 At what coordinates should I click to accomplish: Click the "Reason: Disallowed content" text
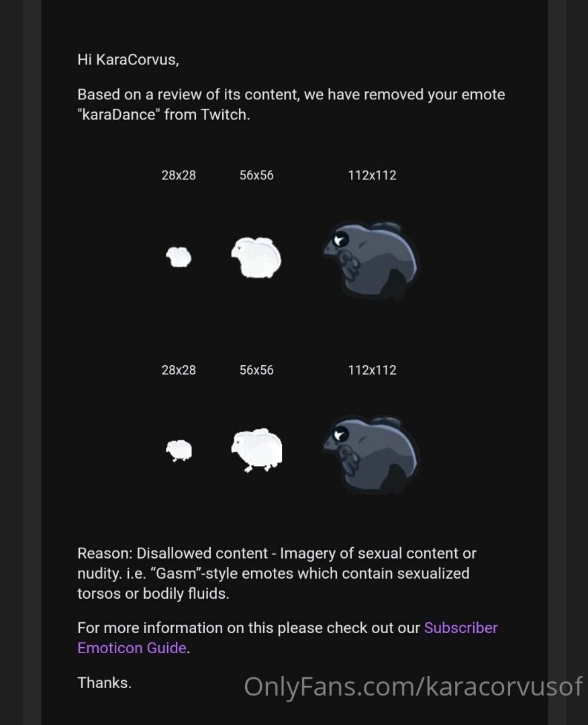[173, 553]
